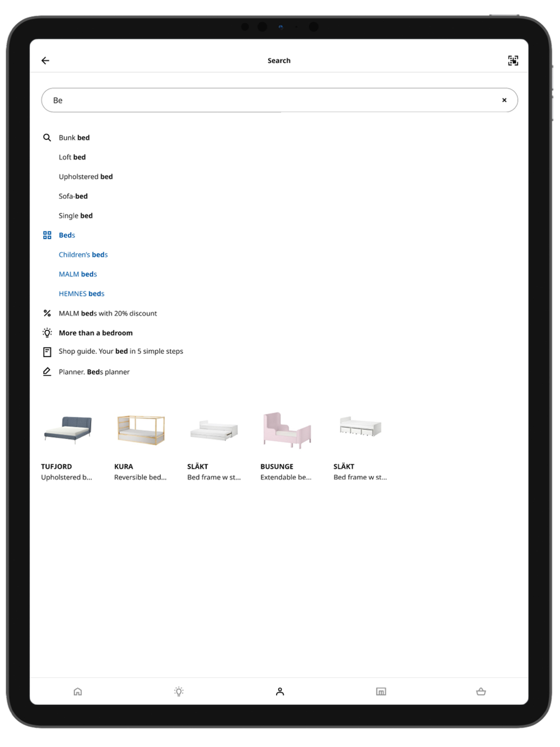Image resolution: width=560 pixels, height=747 pixels.
Task: Open the 'Beds' category link
Action: [x=67, y=235]
